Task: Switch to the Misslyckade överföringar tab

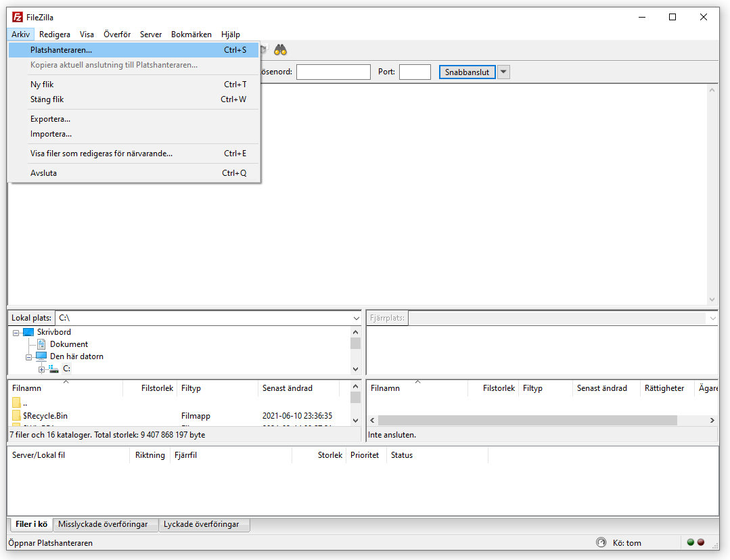Action: pyautogui.click(x=103, y=524)
